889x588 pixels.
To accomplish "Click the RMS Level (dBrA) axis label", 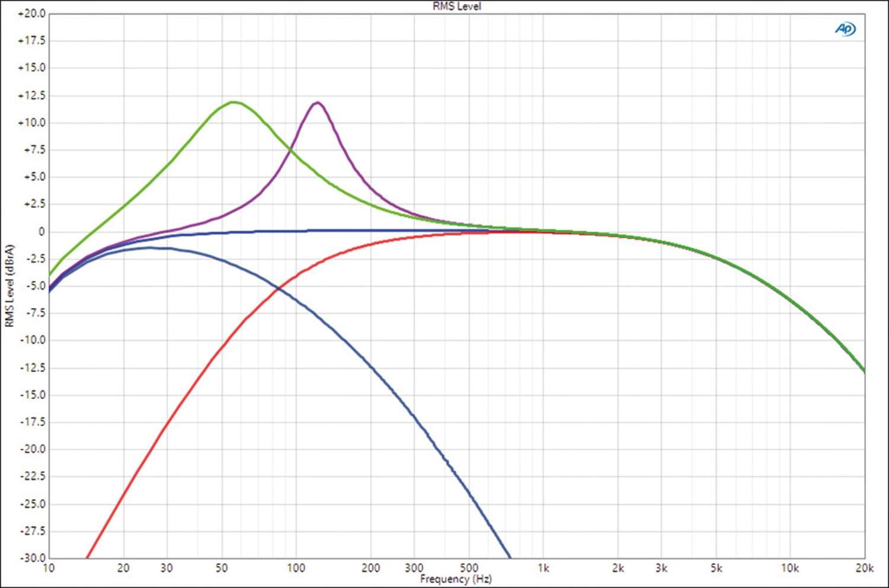I will [x=9, y=286].
